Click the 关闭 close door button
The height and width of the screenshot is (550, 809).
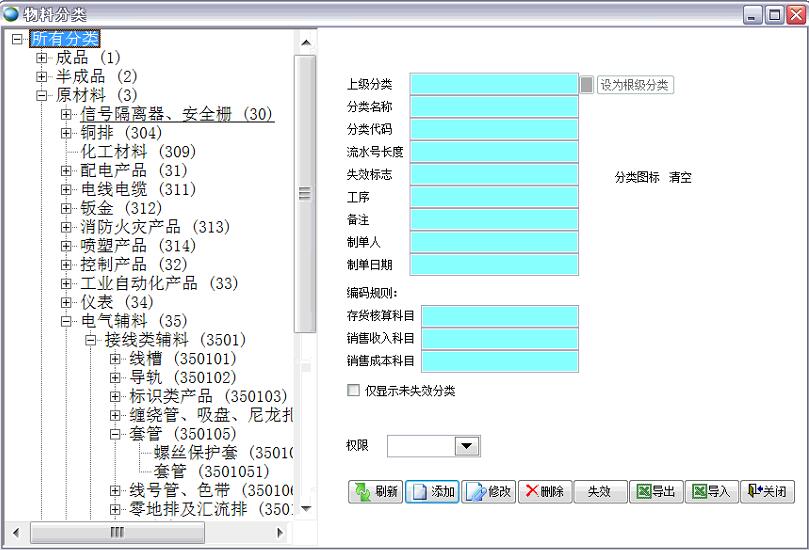tap(767, 492)
